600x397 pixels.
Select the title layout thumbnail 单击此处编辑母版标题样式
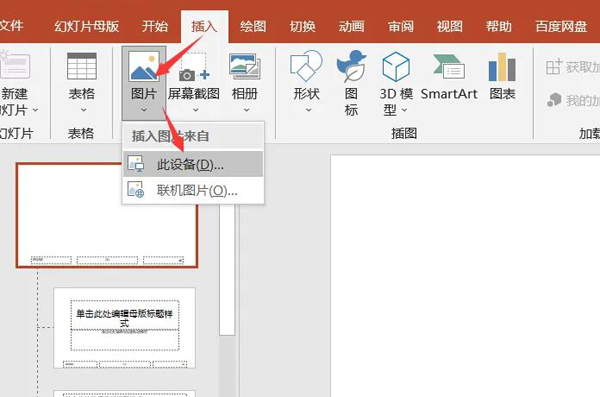pyautogui.click(x=125, y=328)
